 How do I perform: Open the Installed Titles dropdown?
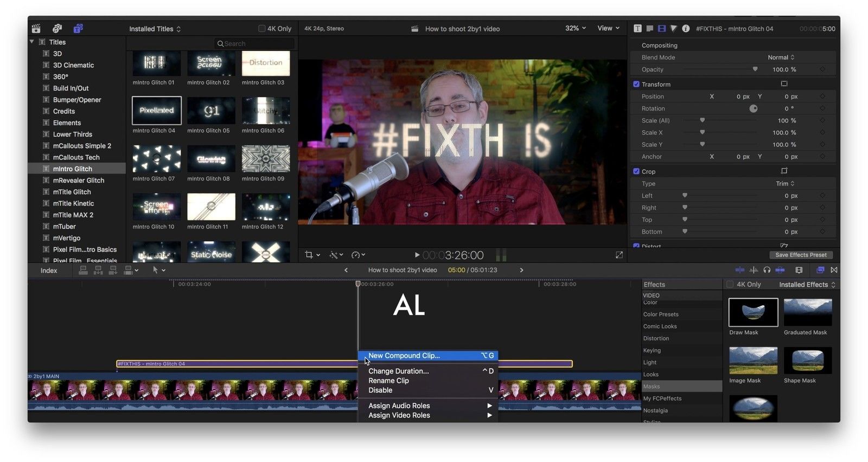(155, 29)
